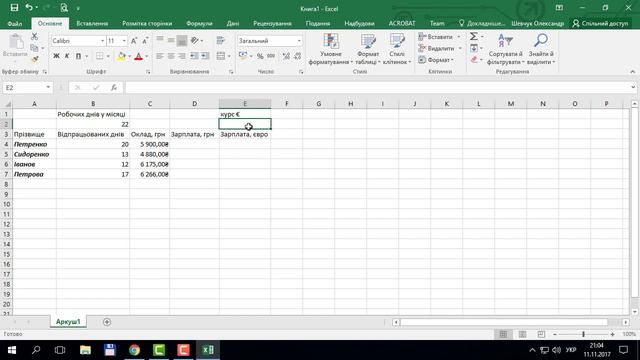Open Сортувати й фільтрувати menu
The height and width of the screenshot is (360, 640).
pos(505,49)
